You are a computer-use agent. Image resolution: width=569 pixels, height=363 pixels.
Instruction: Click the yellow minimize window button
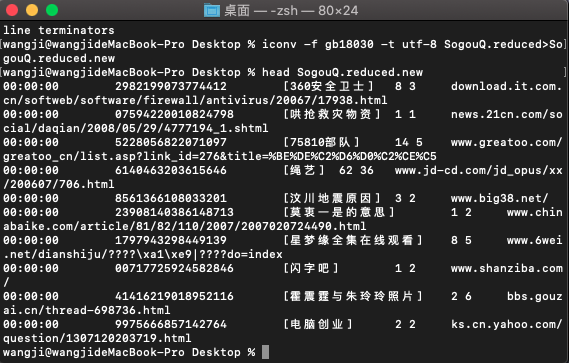(x=32, y=10)
